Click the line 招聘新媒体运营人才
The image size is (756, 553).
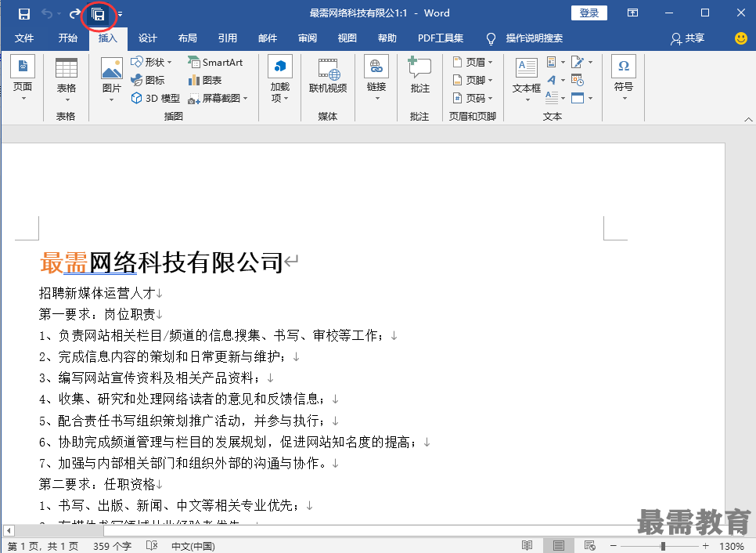pyautogui.click(x=97, y=293)
